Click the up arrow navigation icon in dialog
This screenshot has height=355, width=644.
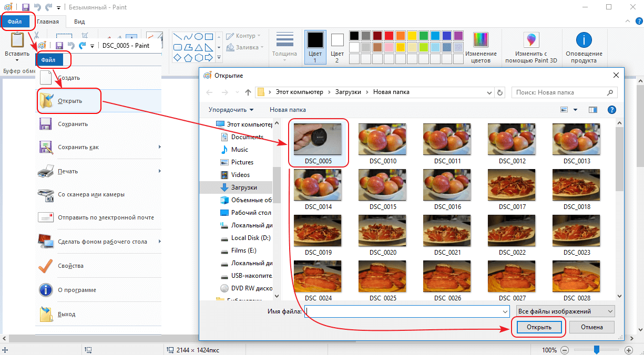(x=248, y=92)
